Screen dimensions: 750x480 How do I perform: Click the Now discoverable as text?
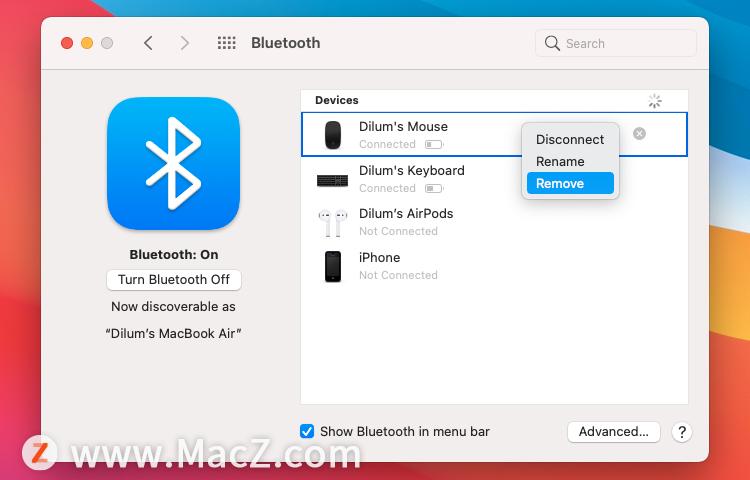pos(173,306)
